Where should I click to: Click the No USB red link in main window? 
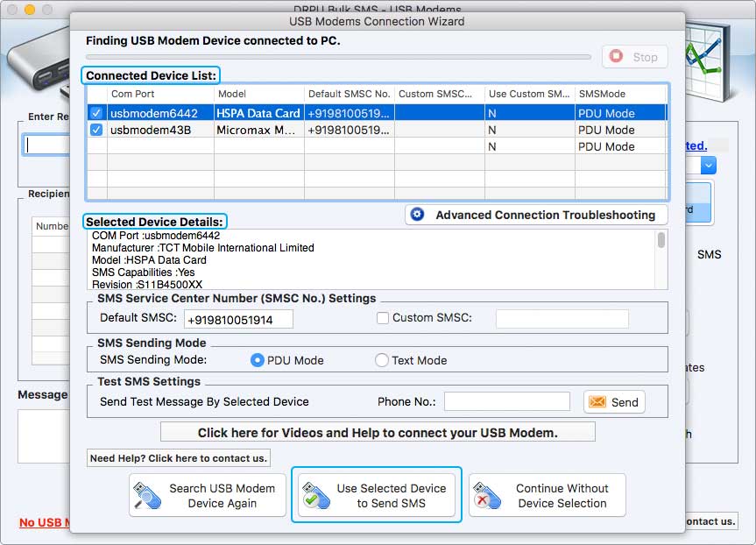pyautogui.click(x=45, y=522)
